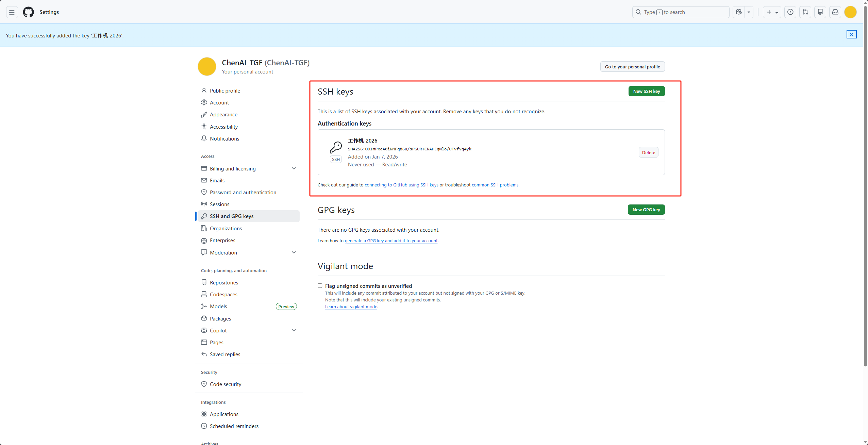Open the Create new plus dropdown

(772, 12)
